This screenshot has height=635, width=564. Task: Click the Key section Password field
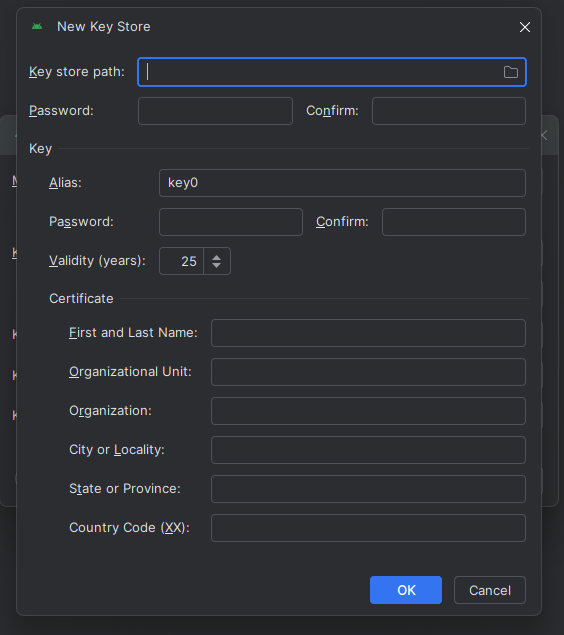[x=231, y=222]
